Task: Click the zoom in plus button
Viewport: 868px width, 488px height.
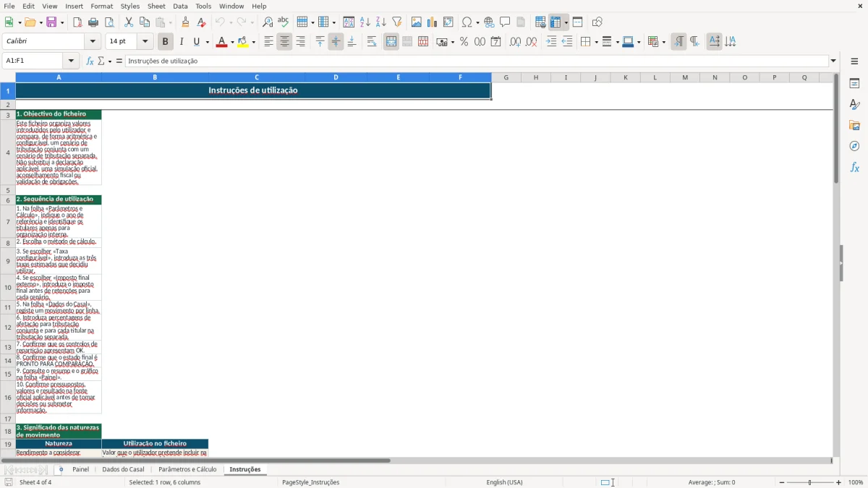Action: pos(839,482)
